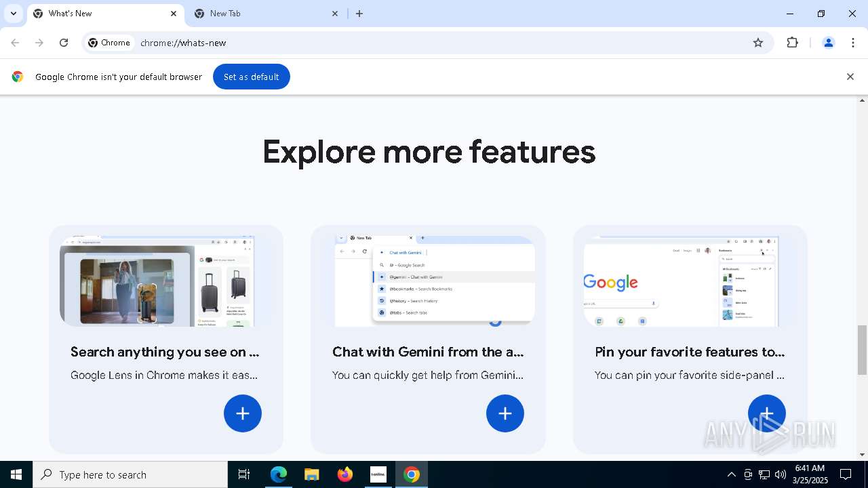Close the What's New tab
Screen dimensions: 868x488
(174, 14)
